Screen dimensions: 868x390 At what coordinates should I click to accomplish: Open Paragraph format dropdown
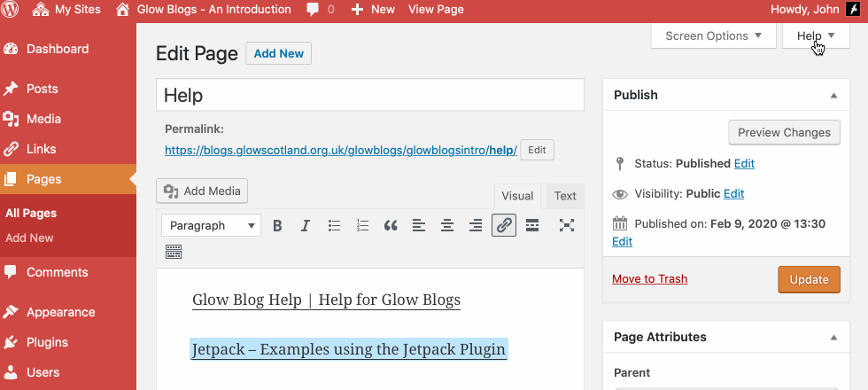pos(211,225)
